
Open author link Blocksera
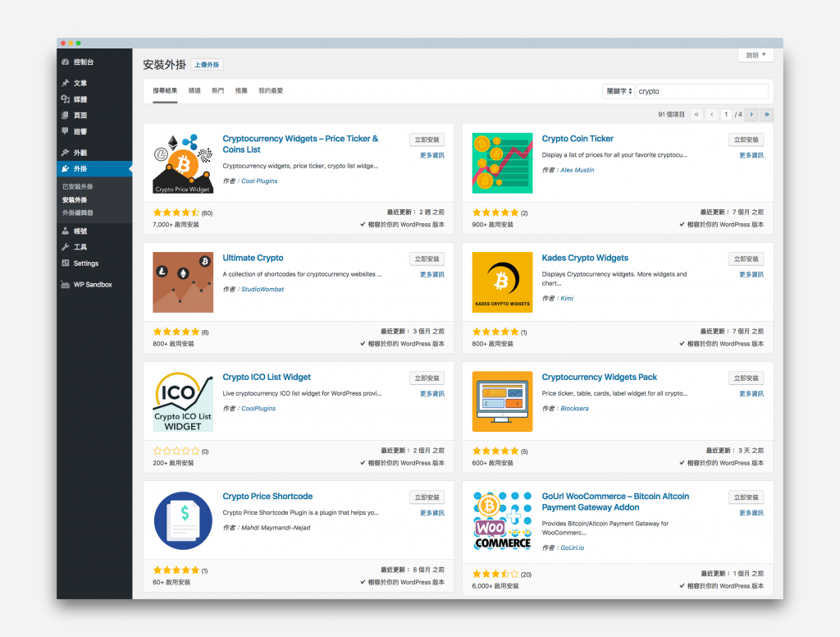tap(574, 409)
